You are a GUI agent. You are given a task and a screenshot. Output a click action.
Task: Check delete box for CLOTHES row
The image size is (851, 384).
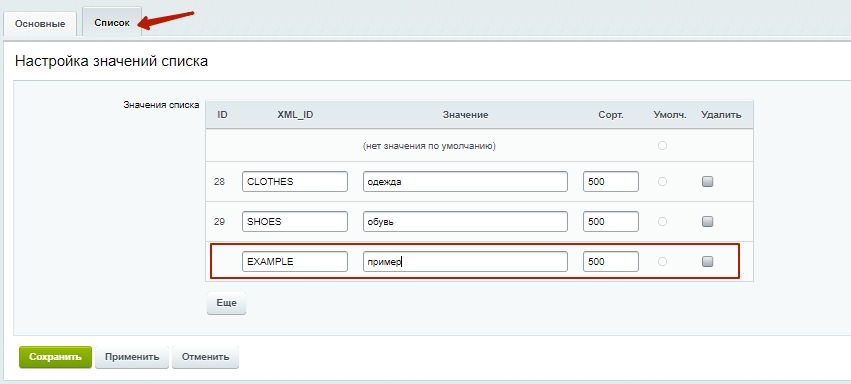pyautogui.click(x=707, y=182)
